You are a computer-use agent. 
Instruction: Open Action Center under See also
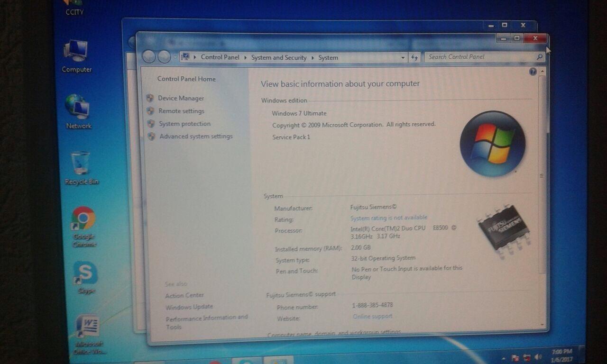pyautogui.click(x=184, y=295)
